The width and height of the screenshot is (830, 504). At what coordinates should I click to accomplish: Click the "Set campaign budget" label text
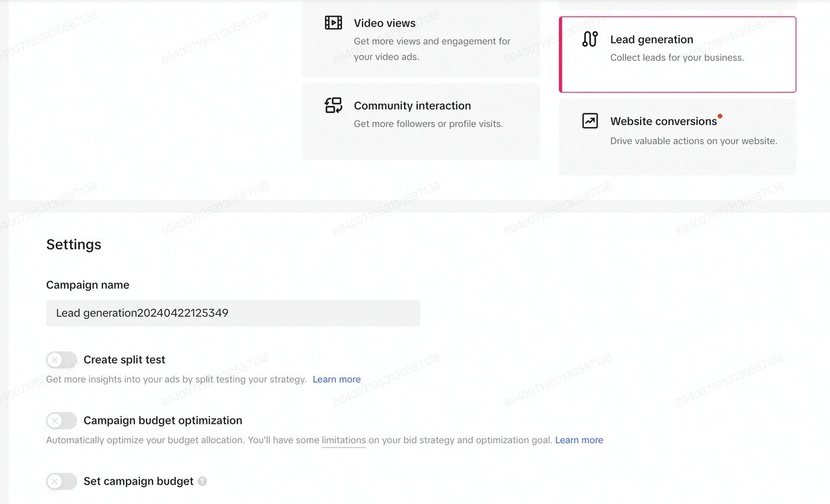click(x=139, y=481)
